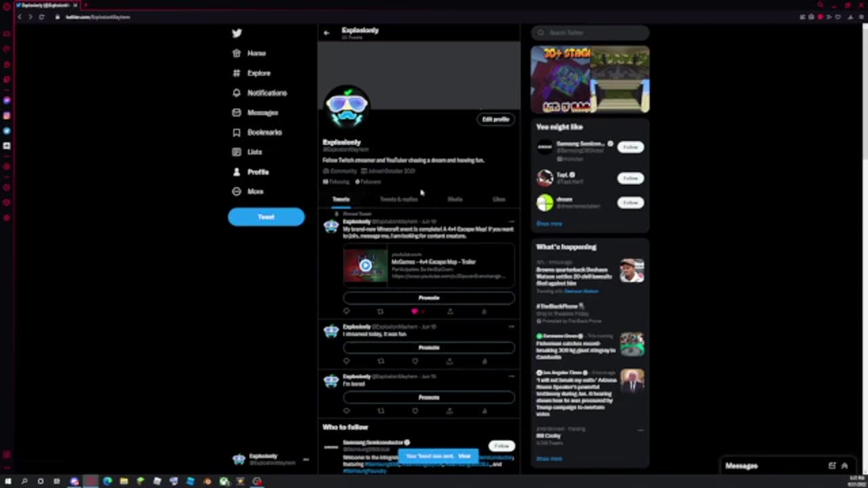This screenshot has width=868, height=488.
Task: Open the profile avatar picture
Action: coord(347,107)
